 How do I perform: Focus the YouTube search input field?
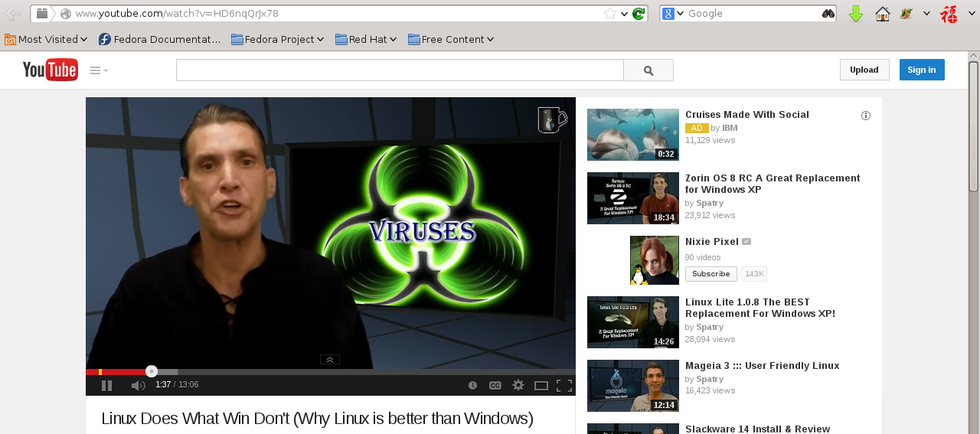[400, 70]
